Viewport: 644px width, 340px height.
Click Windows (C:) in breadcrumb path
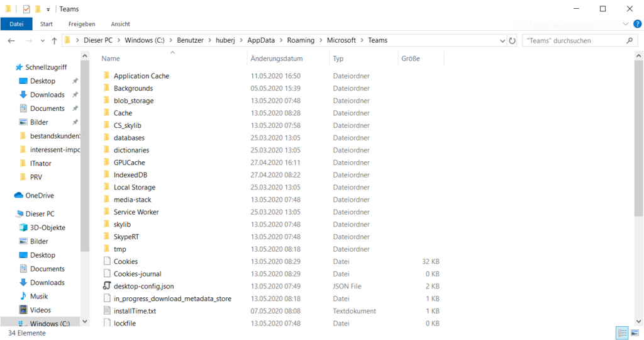coord(145,40)
